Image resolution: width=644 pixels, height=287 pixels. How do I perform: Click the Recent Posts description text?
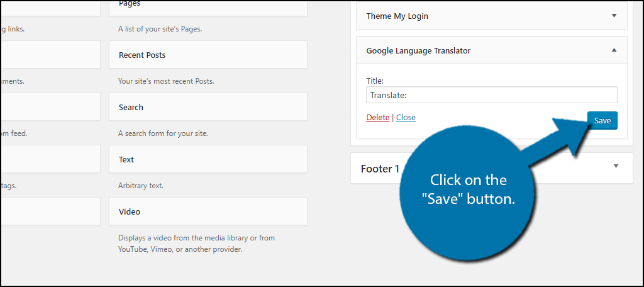click(166, 81)
